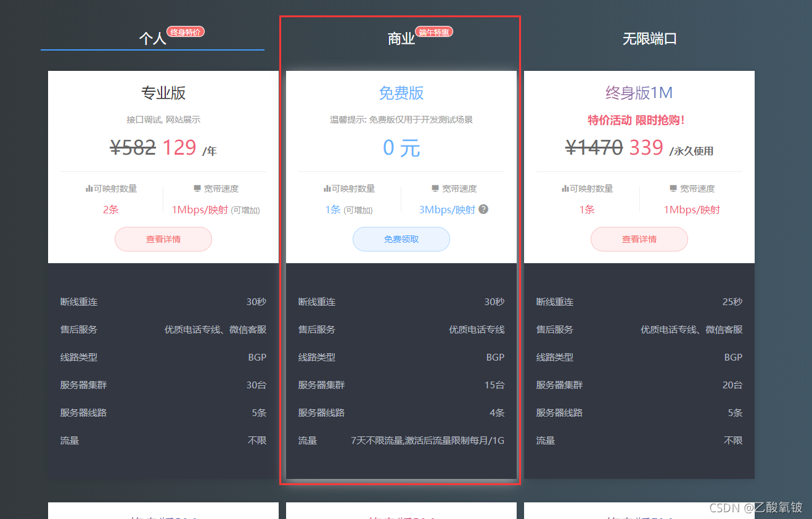The image size is (812, 519).
Task: Switch to the 无限端口 tab
Action: point(650,38)
